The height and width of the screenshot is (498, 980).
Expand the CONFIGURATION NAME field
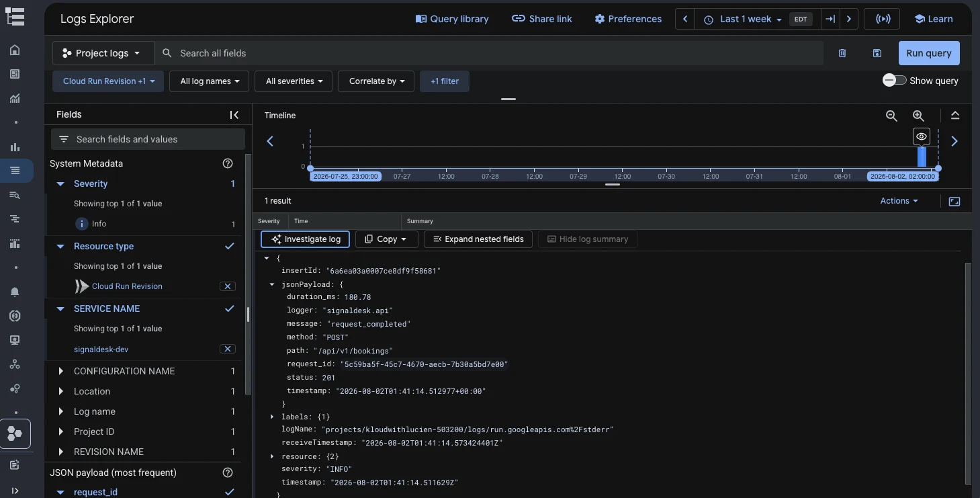61,371
